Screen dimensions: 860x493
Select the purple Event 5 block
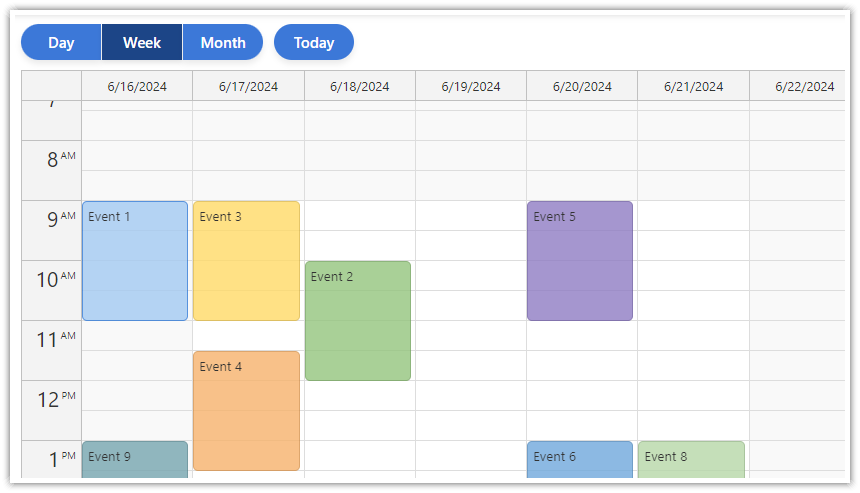[580, 261]
